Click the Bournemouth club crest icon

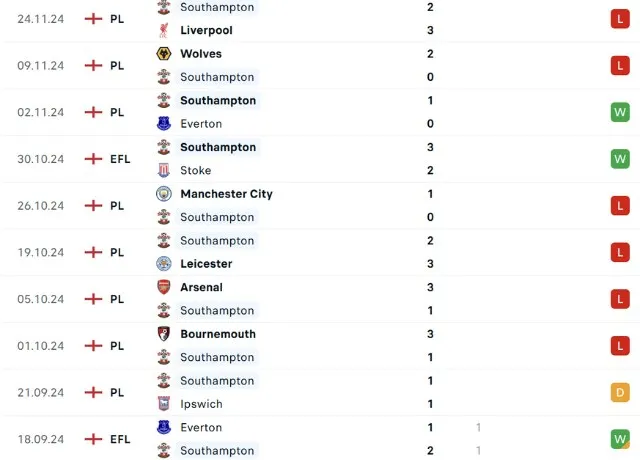click(163, 334)
